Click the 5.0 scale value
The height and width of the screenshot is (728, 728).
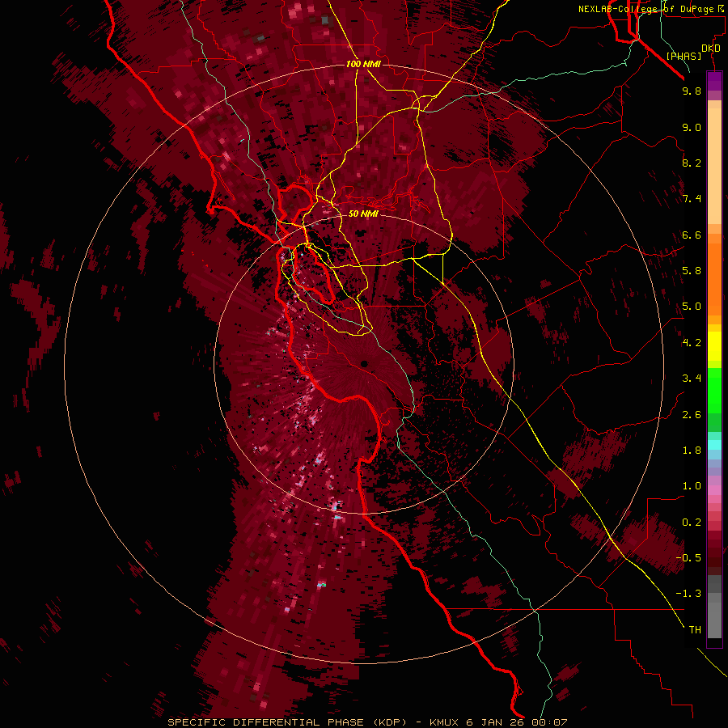[692, 307]
